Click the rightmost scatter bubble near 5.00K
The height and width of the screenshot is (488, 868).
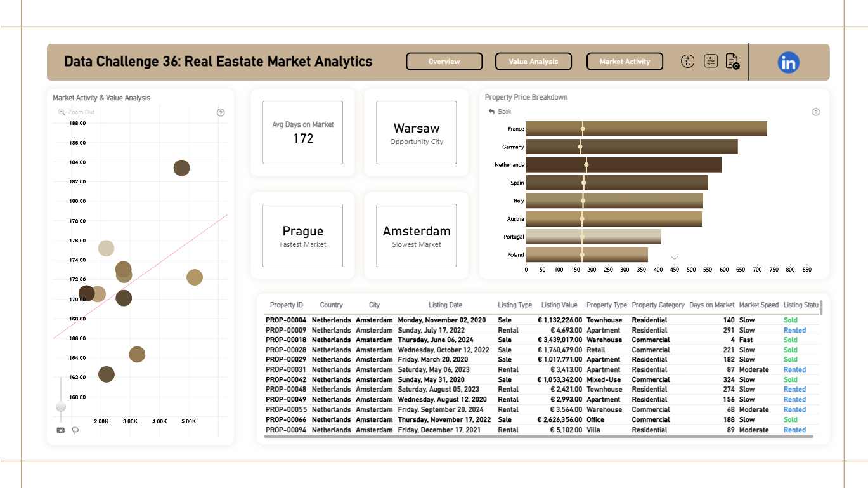pyautogui.click(x=195, y=277)
